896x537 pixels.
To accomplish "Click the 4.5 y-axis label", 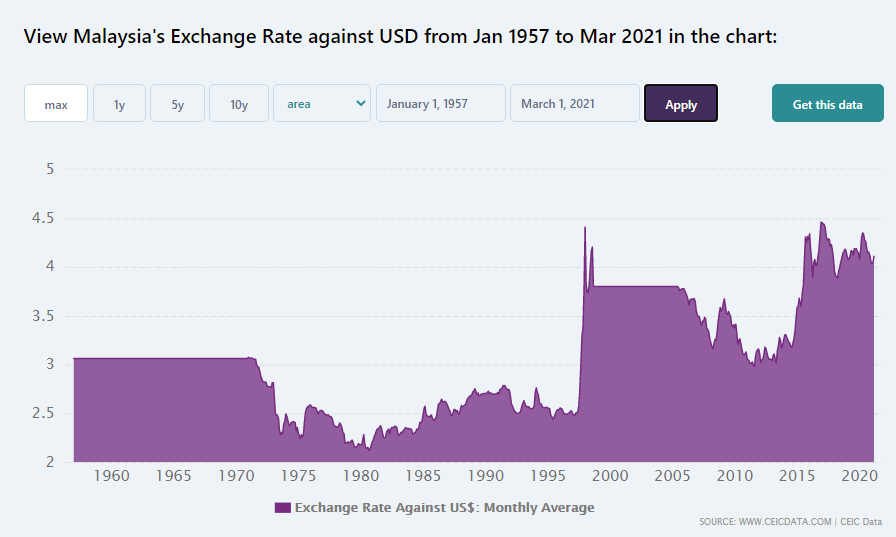I will coord(43,218).
